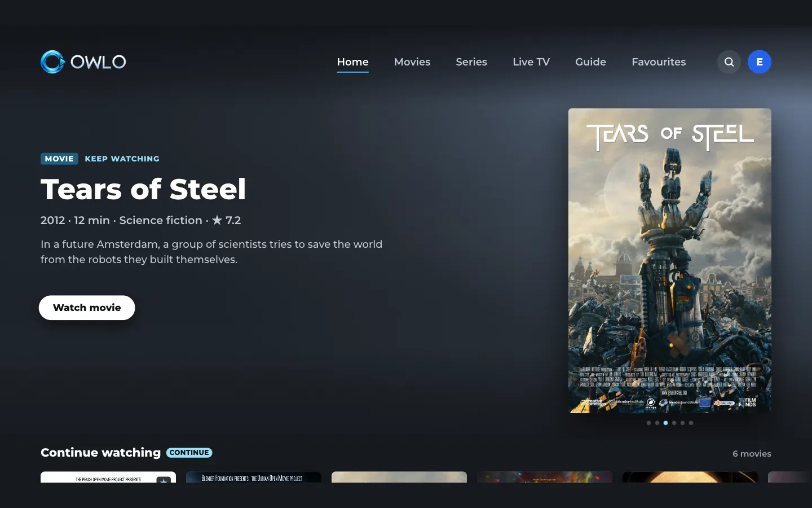Viewport: 812px width, 508px height.
Task: View the Favourites tab
Action: point(659,62)
